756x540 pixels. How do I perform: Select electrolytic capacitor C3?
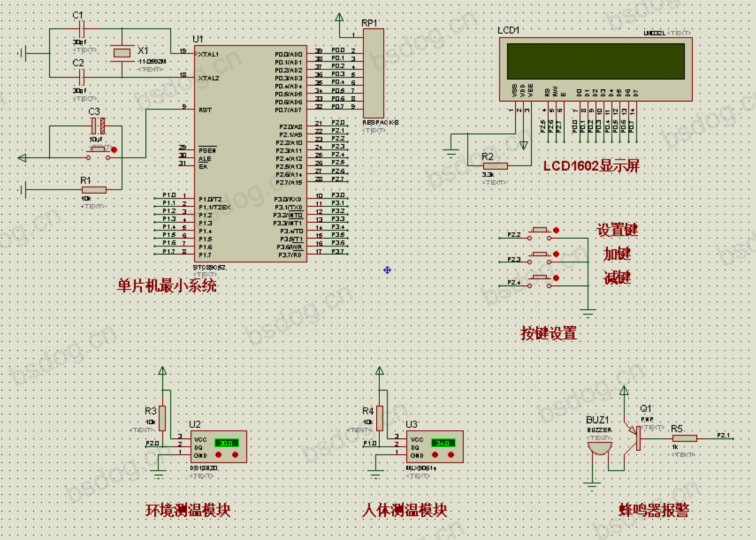pyautogui.click(x=98, y=125)
